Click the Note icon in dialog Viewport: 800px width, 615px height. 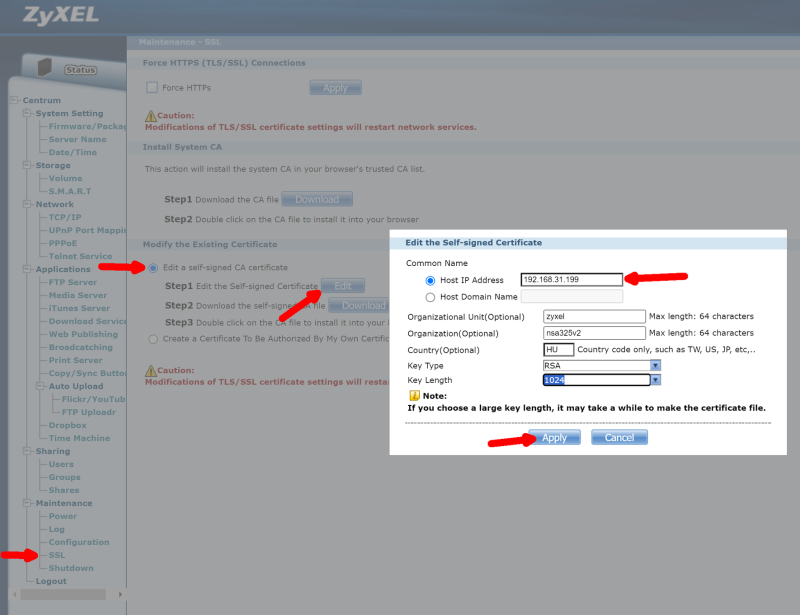[x=414, y=396]
